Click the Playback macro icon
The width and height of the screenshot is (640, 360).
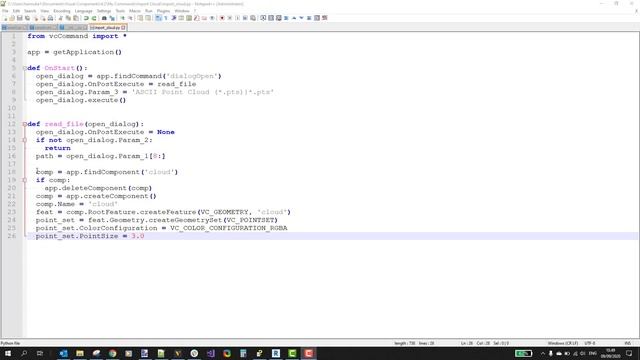pyautogui.click(x=237, y=18)
